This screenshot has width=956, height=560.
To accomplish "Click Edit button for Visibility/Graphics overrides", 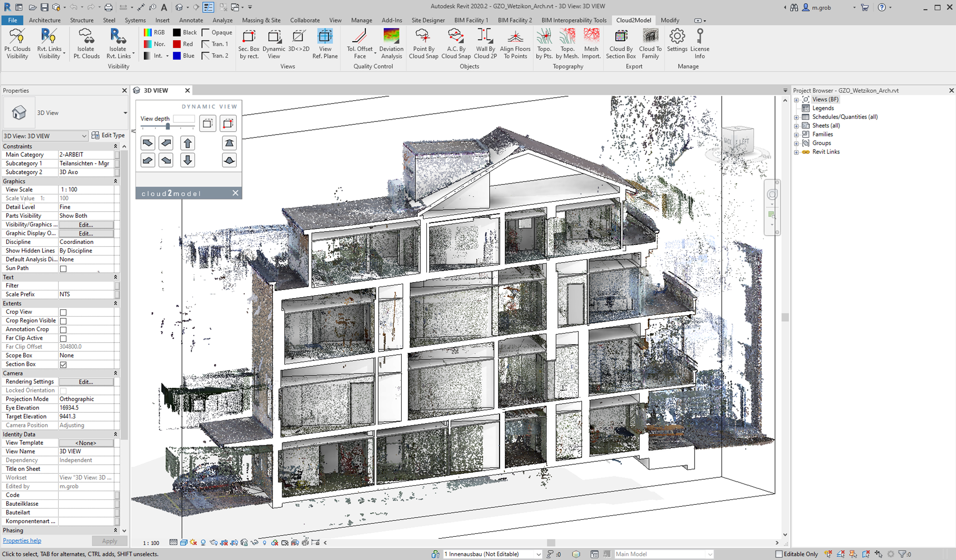I will coord(86,225).
